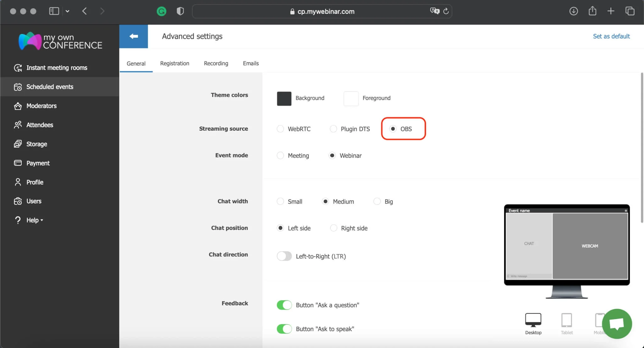Select Tablet preview icon

click(x=567, y=321)
